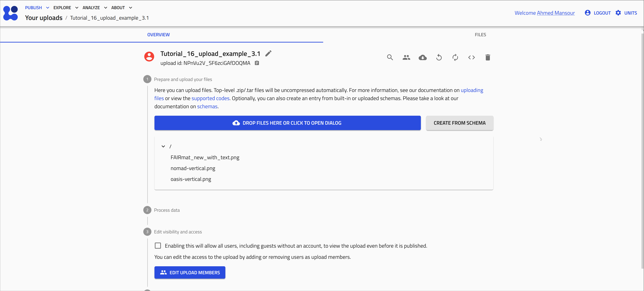Open the Publish dropdown menu
This screenshot has height=291, width=644.
37,8
